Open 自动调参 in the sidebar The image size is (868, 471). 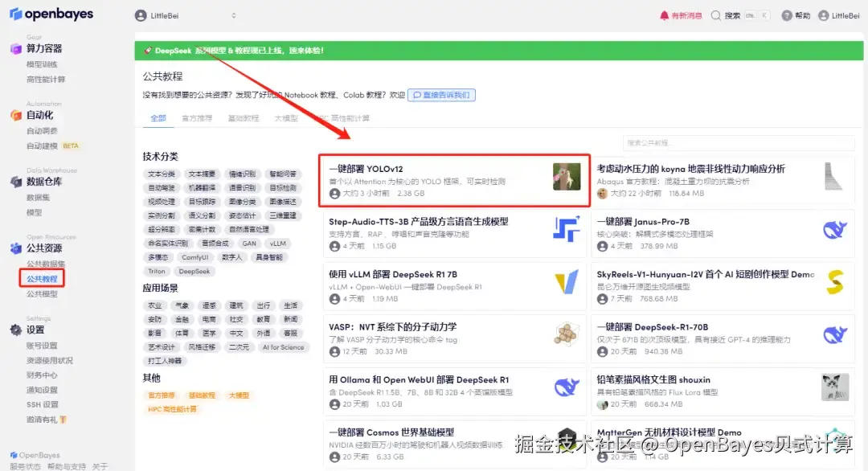coord(42,131)
